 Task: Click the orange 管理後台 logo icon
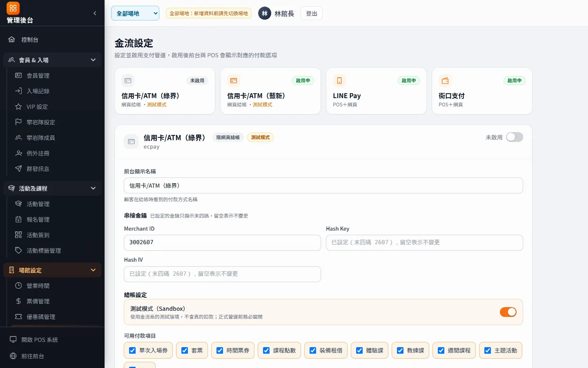[x=13, y=8]
